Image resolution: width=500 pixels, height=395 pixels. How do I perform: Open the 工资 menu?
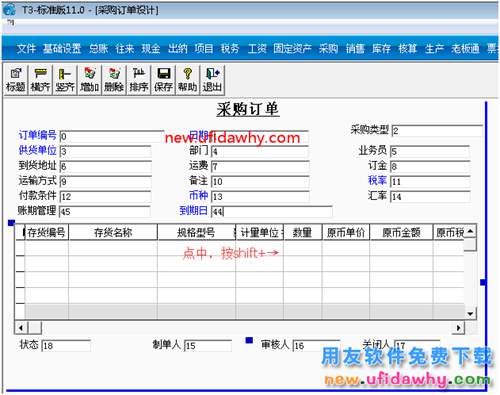(x=257, y=49)
